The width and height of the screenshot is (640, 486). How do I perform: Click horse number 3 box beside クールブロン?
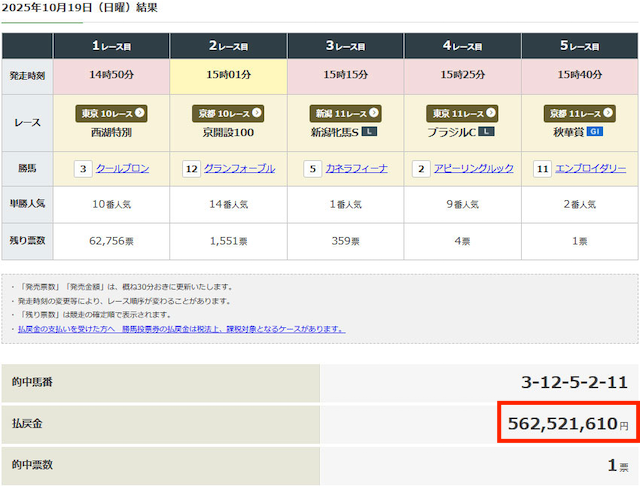[83, 169]
